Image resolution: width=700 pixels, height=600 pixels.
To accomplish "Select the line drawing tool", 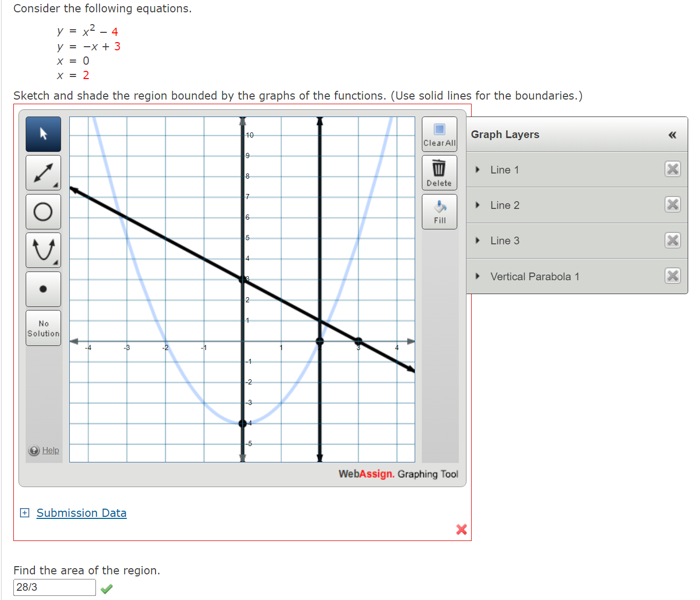I will pyautogui.click(x=43, y=172).
